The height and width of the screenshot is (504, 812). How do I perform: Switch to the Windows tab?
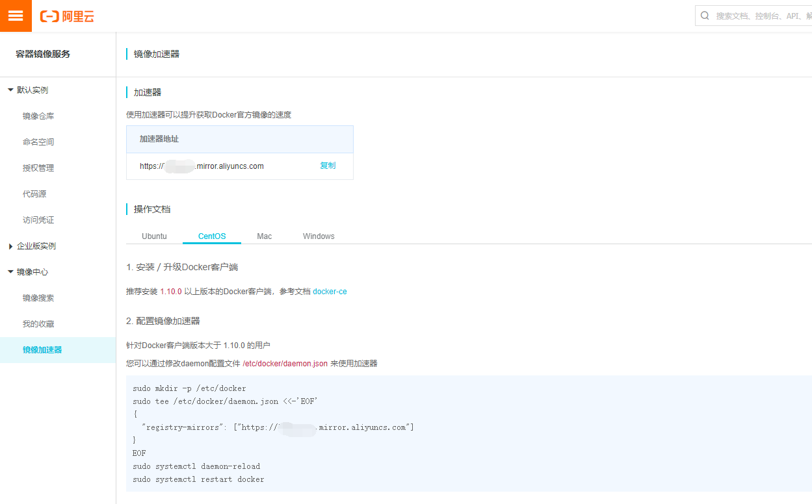point(319,236)
